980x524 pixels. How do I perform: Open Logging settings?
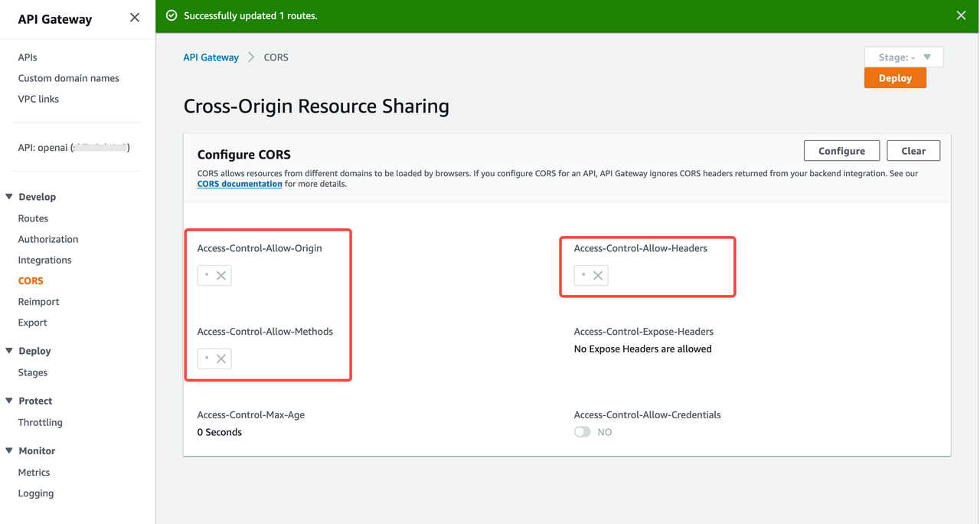(x=36, y=493)
